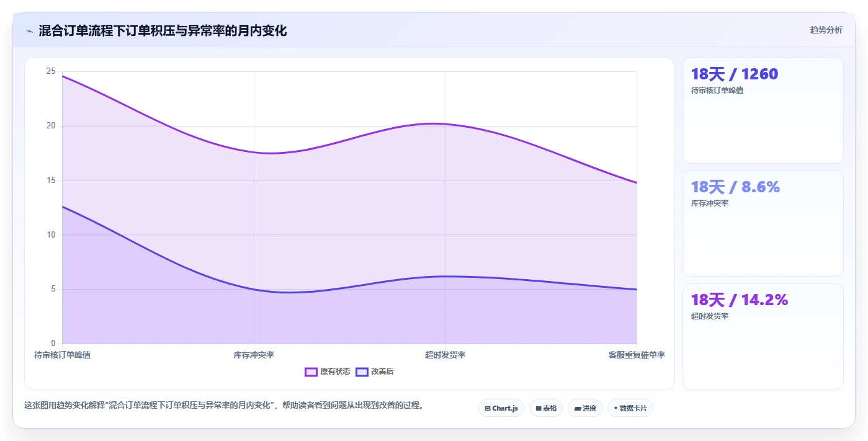868x441 pixels.
Task: Open the 18天 / 14.2% data card
Action: coord(763,337)
